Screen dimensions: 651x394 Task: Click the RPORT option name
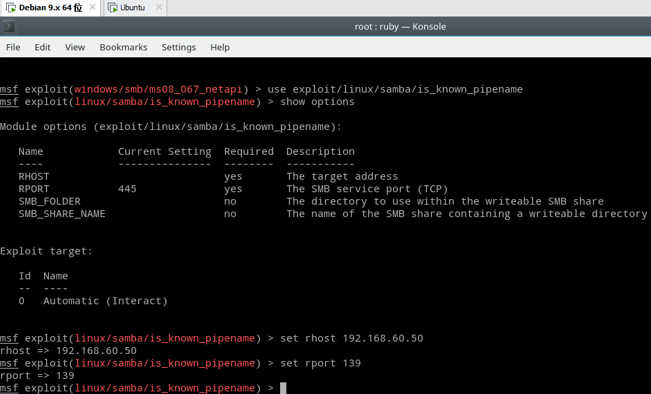34,189
